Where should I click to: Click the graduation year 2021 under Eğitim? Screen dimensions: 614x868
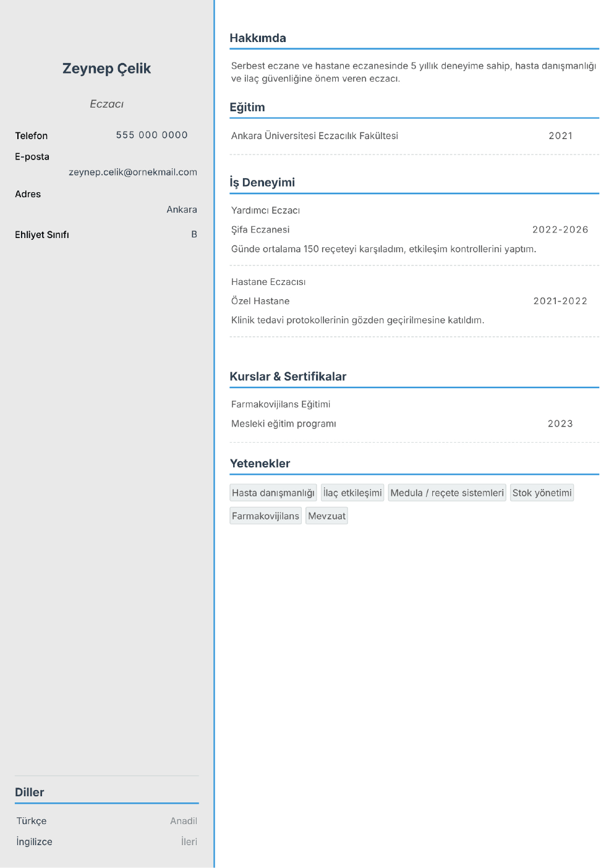click(560, 135)
